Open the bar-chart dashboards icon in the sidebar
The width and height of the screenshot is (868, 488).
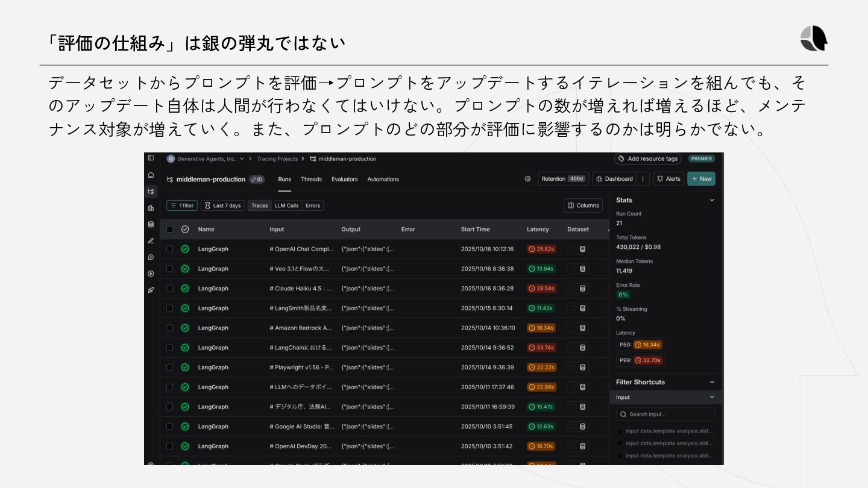pyautogui.click(x=151, y=208)
